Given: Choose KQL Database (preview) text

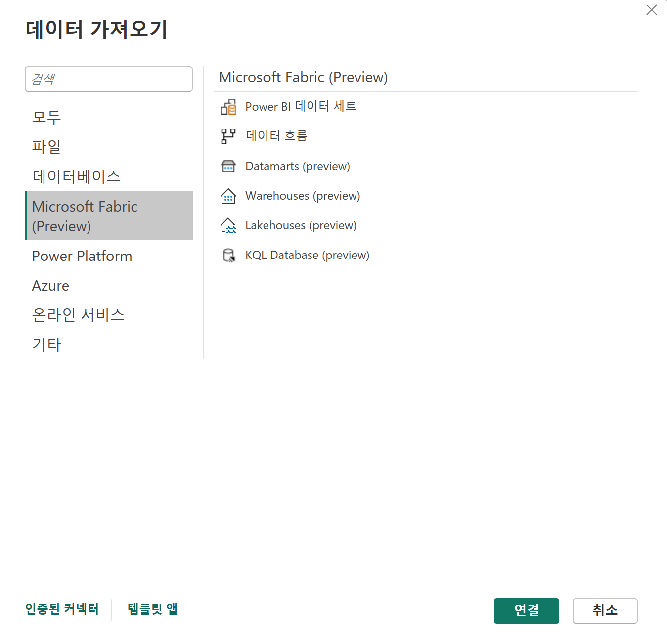Looking at the screenshot, I should [x=307, y=255].
